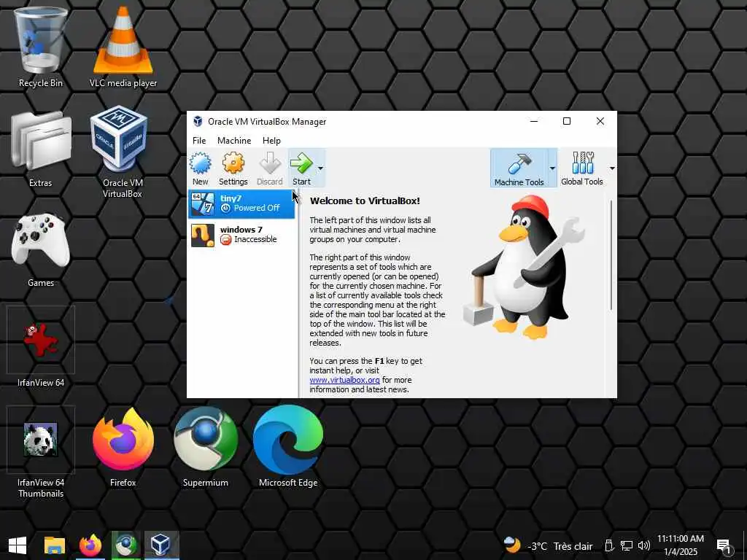
Task: Click the VirtualBox taskbar icon
Action: tap(161, 545)
